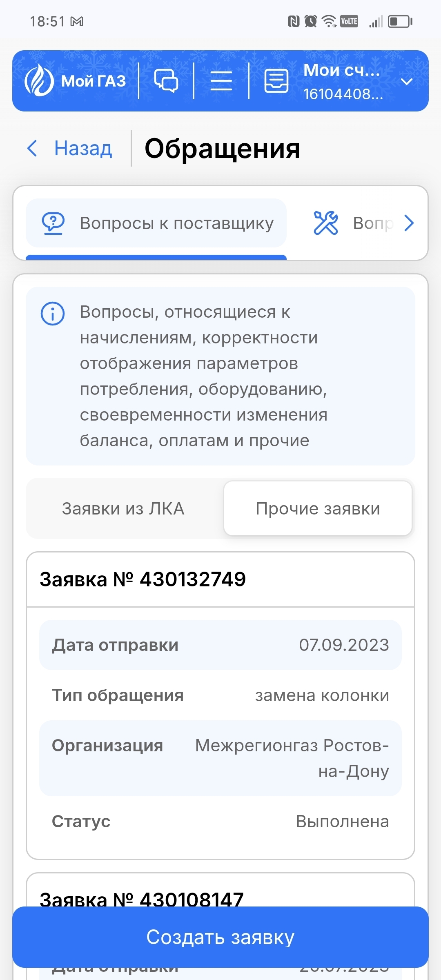Screen dimensions: 441x980
Task: Go back via Назад link
Action: (x=83, y=148)
